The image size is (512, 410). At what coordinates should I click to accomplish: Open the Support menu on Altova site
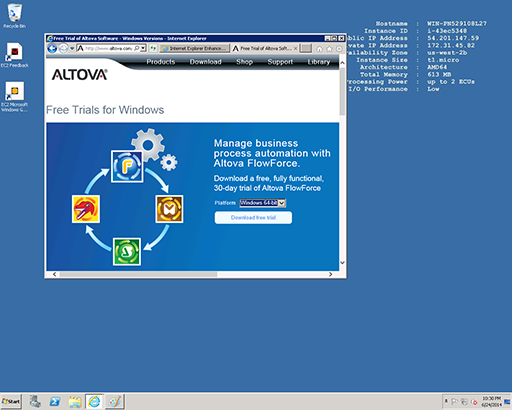point(280,62)
